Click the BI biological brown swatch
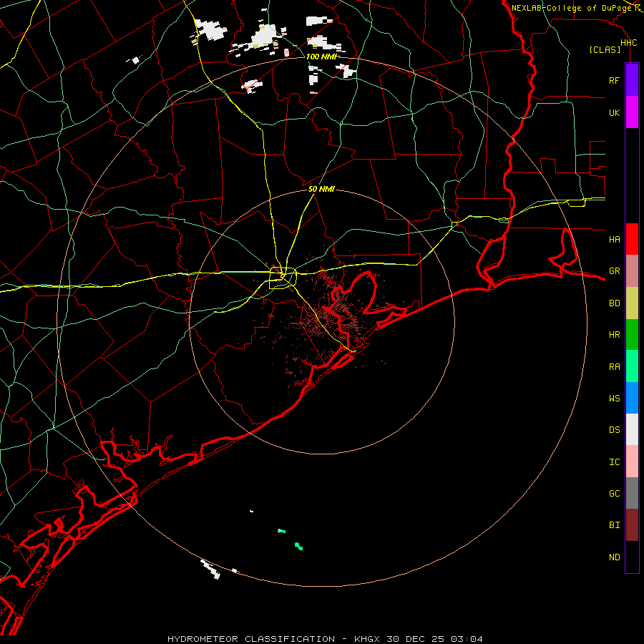This screenshot has width=644, height=644. click(x=632, y=525)
